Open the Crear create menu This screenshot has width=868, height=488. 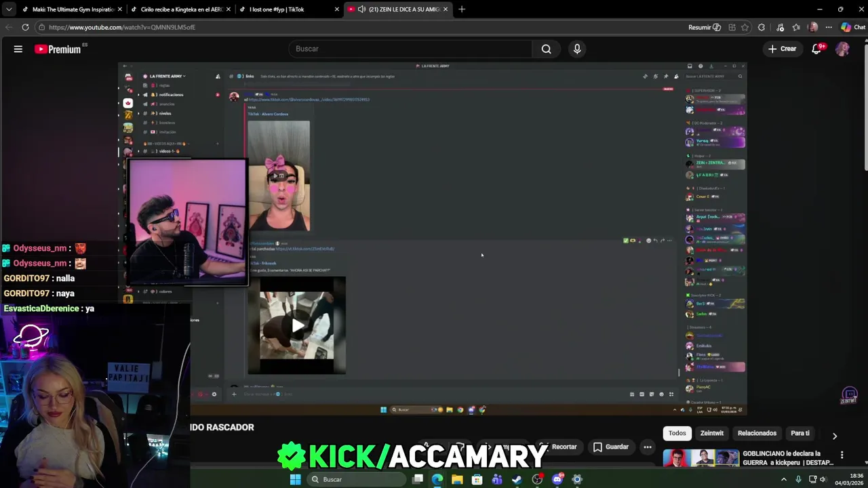[x=782, y=49]
